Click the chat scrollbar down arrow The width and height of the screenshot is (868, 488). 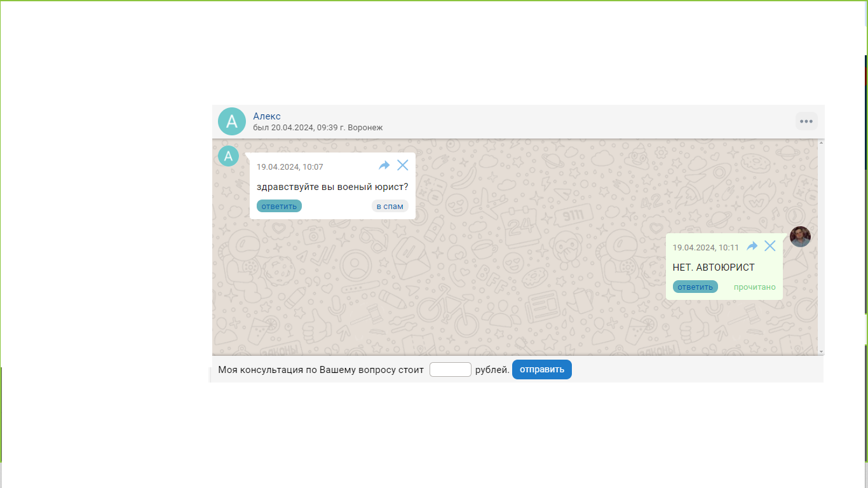click(821, 351)
